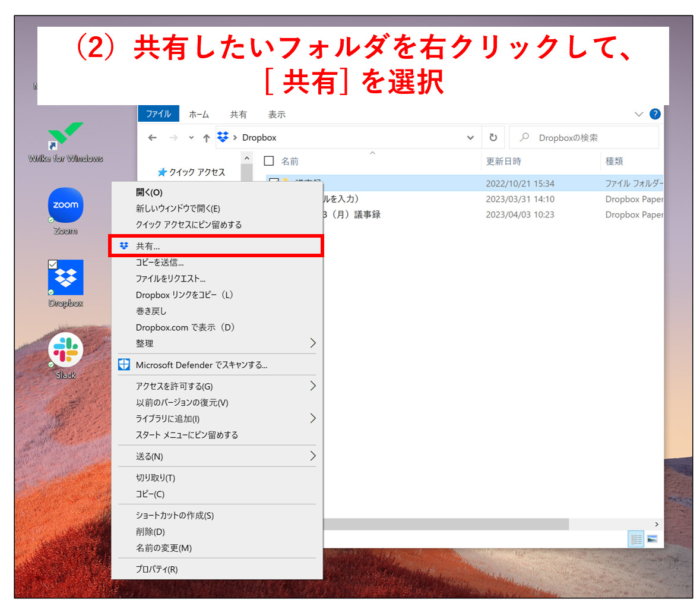
Task: Launch Slack from the desktop
Action: 65,355
